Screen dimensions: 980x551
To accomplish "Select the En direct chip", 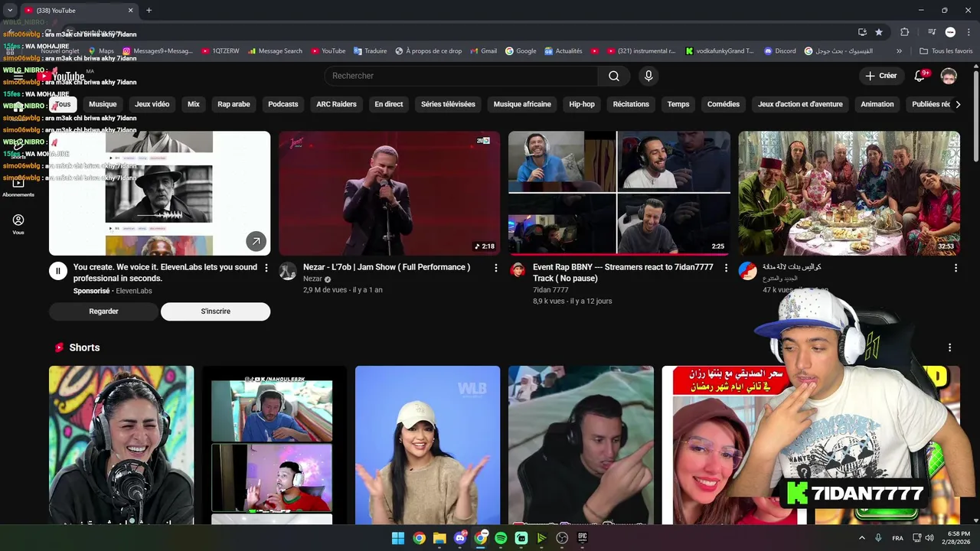I will pyautogui.click(x=388, y=104).
